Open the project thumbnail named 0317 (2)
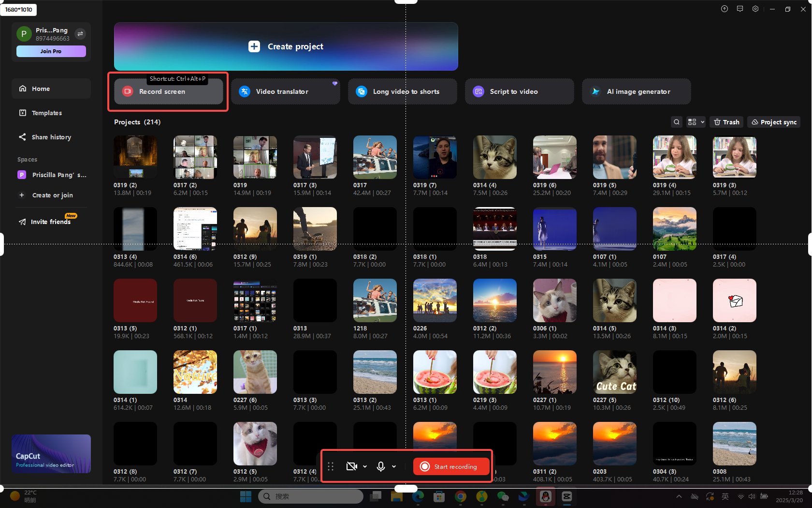The image size is (812, 508). click(x=195, y=157)
